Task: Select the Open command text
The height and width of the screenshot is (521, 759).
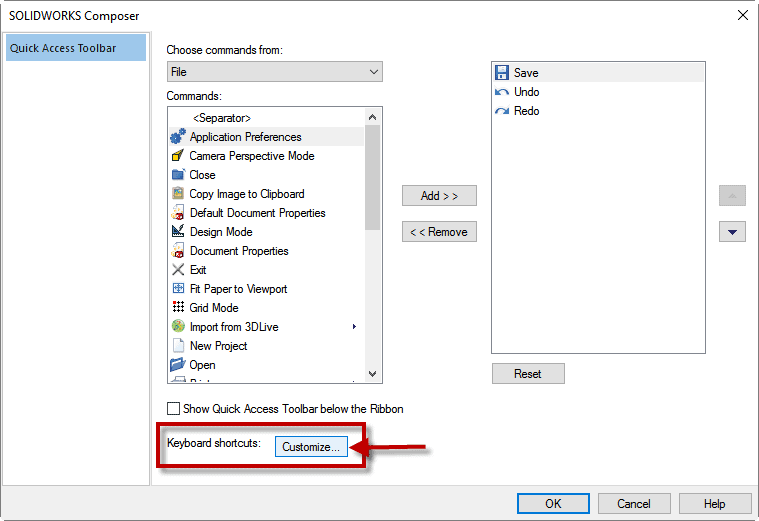Action: [202, 365]
